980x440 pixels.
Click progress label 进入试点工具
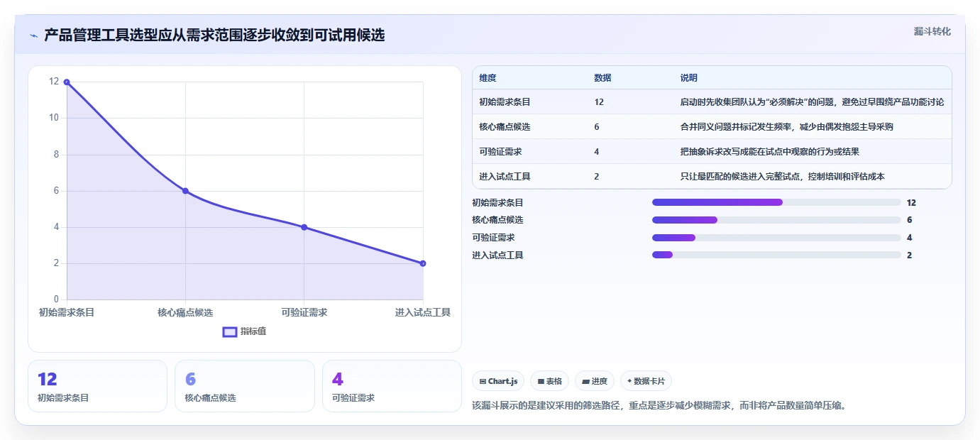(x=497, y=255)
